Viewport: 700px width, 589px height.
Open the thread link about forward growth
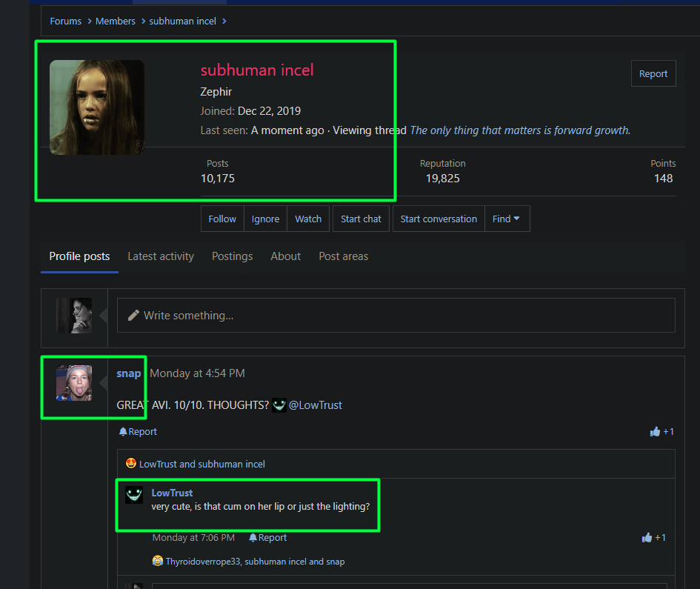coord(520,130)
